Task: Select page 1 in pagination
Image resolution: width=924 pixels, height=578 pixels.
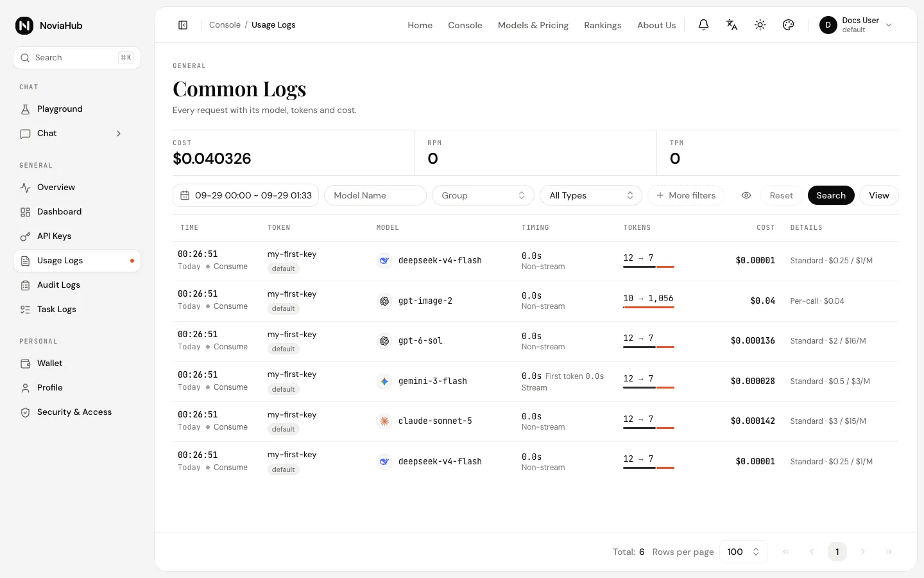Action: click(x=837, y=552)
